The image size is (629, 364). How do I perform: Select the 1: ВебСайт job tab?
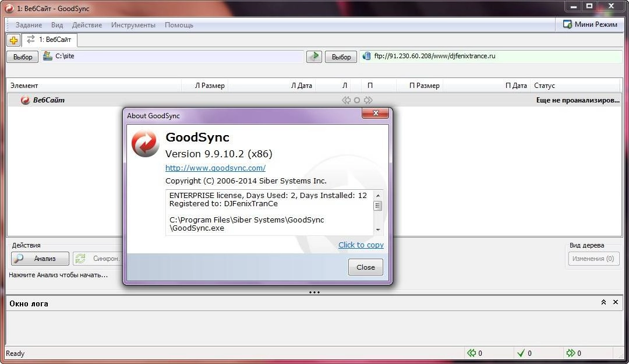pos(50,40)
